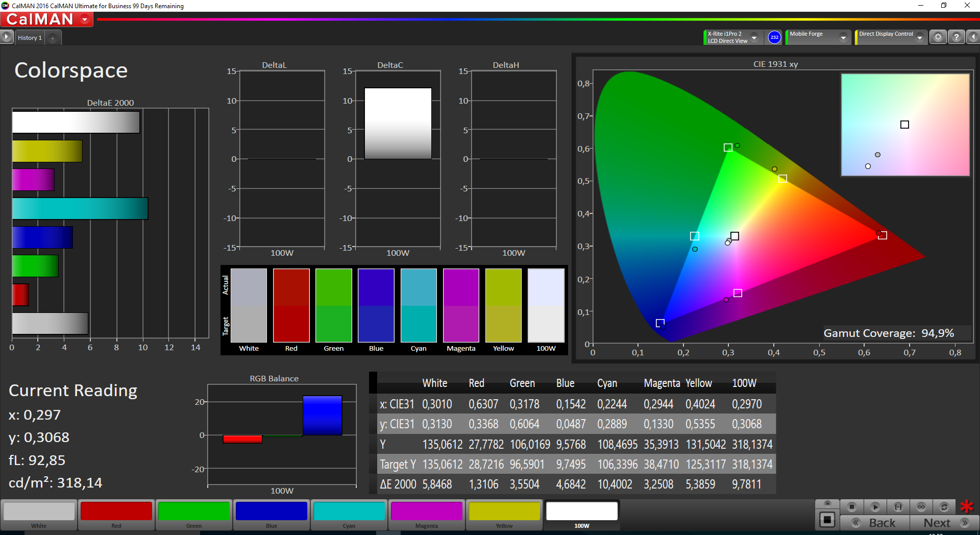Select the Blue pattern swatch button
This screenshot has height=535, width=980.
[272, 515]
